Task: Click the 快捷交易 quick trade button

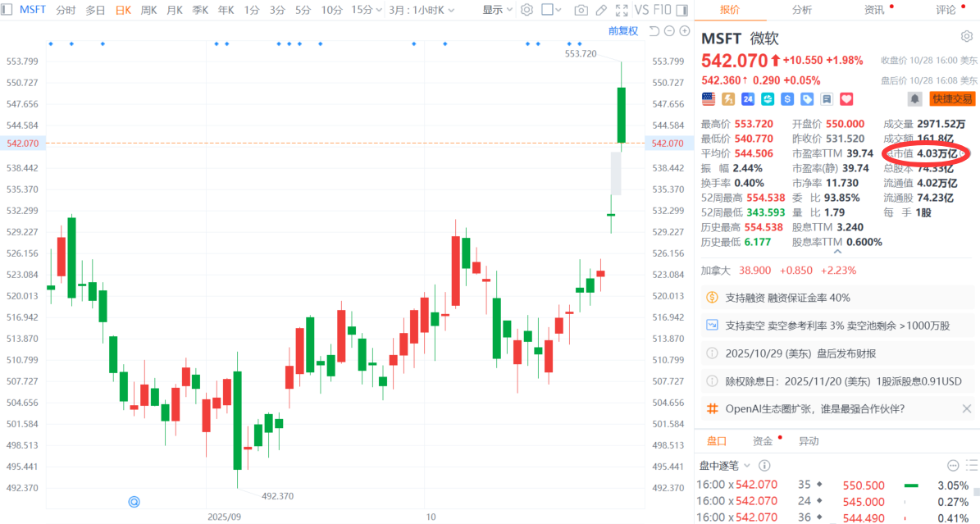Action: tap(952, 98)
